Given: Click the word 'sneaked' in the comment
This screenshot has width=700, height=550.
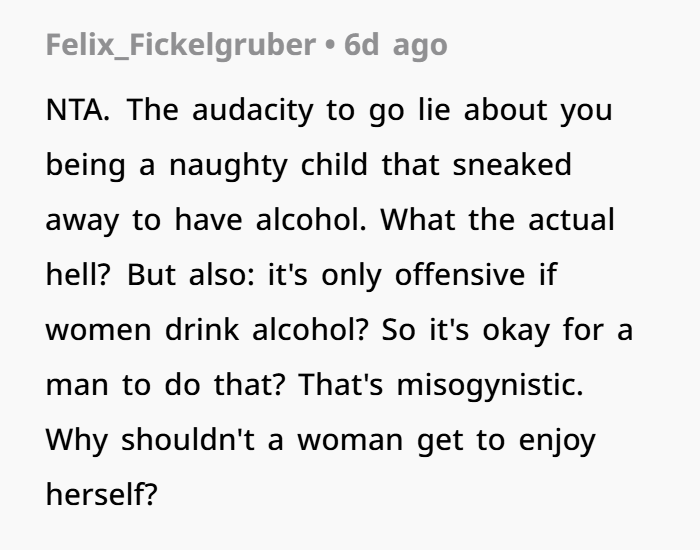Looking at the screenshot, I should (x=512, y=164).
